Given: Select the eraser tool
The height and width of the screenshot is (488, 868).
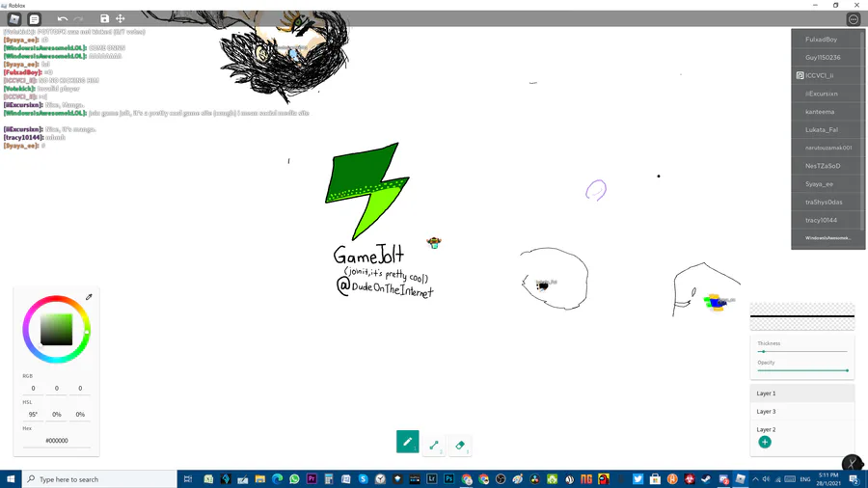Looking at the screenshot, I should tap(460, 445).
